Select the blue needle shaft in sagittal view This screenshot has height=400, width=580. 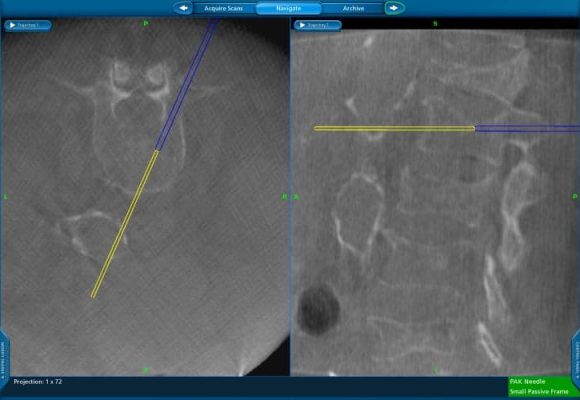[527, 128]
